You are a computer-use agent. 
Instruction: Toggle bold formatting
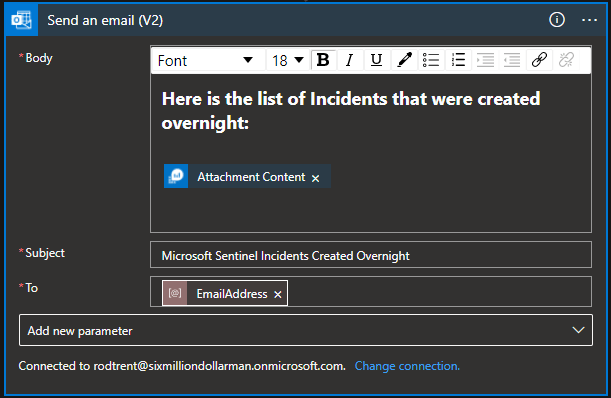coord(323,60)
